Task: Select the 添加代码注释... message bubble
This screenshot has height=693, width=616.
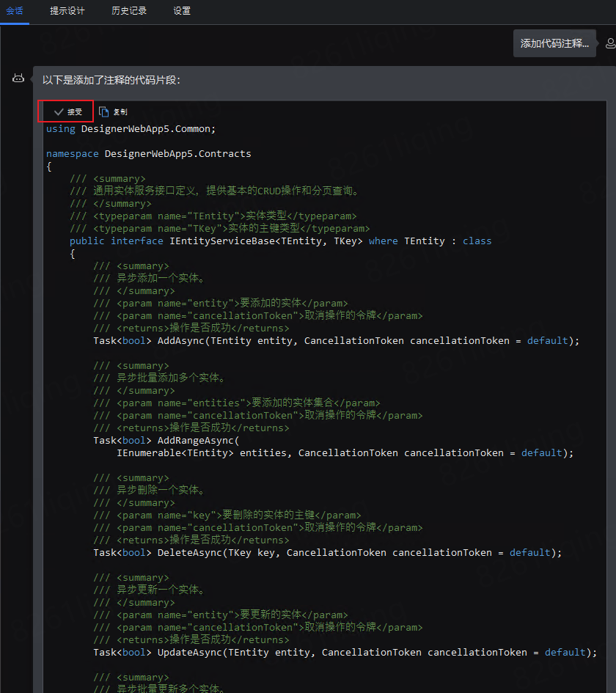Action: click(554, 43)
